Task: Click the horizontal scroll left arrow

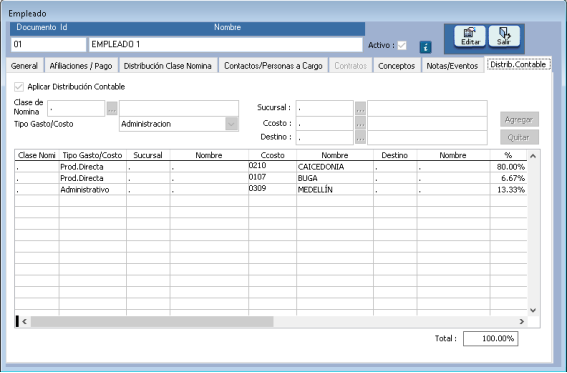Action: point(24,321)
